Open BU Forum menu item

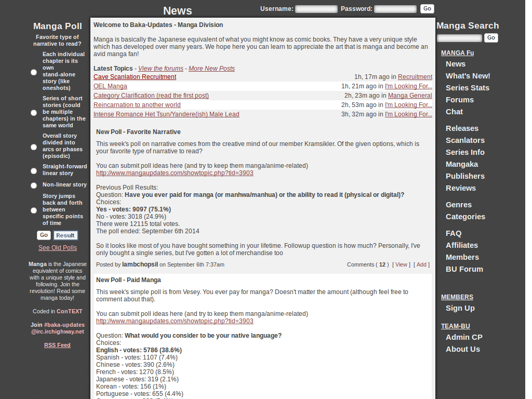tap(464, 269)
